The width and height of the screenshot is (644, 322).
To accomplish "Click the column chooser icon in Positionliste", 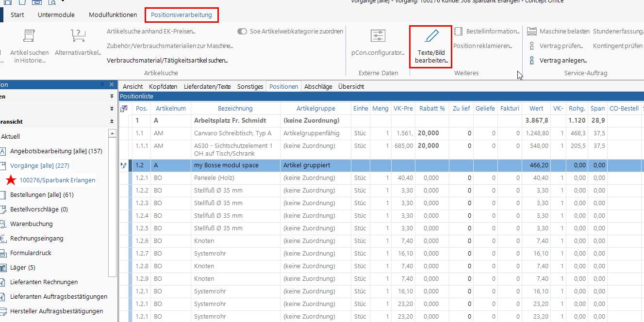I will coord(124,109).
